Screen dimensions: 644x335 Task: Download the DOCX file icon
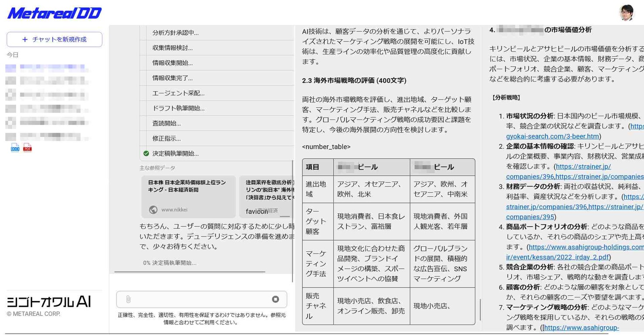[15, 148]
